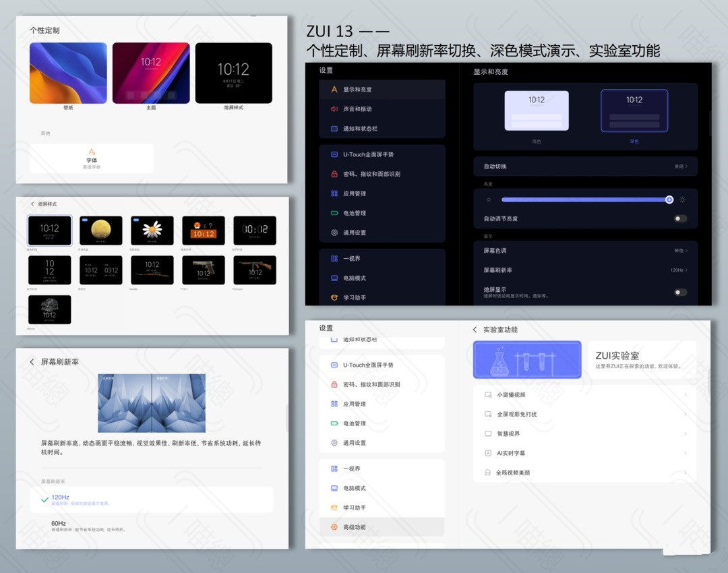Click the maximum brightness sun icon
This screenshot has width=728, height=573.
point(682,200)
